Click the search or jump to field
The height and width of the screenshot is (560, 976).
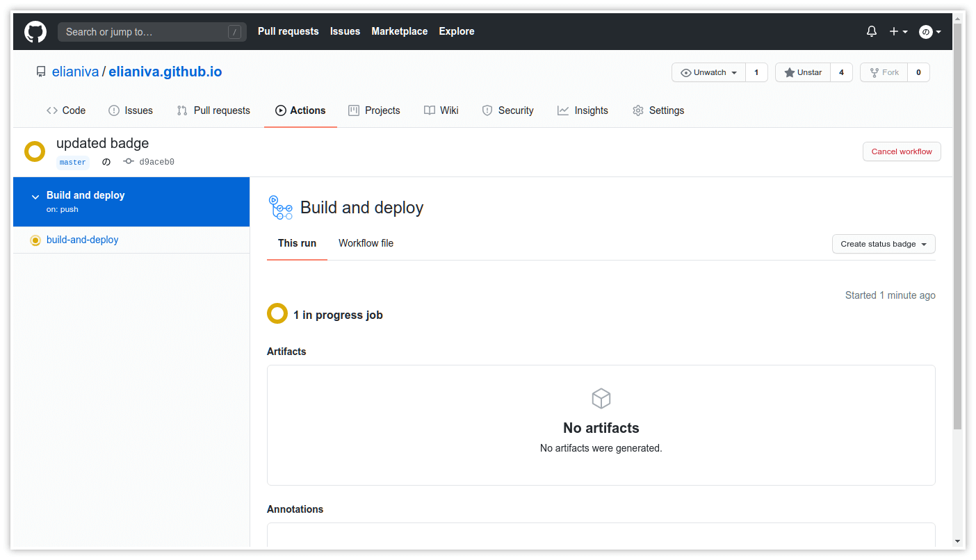tap(152, 31)
